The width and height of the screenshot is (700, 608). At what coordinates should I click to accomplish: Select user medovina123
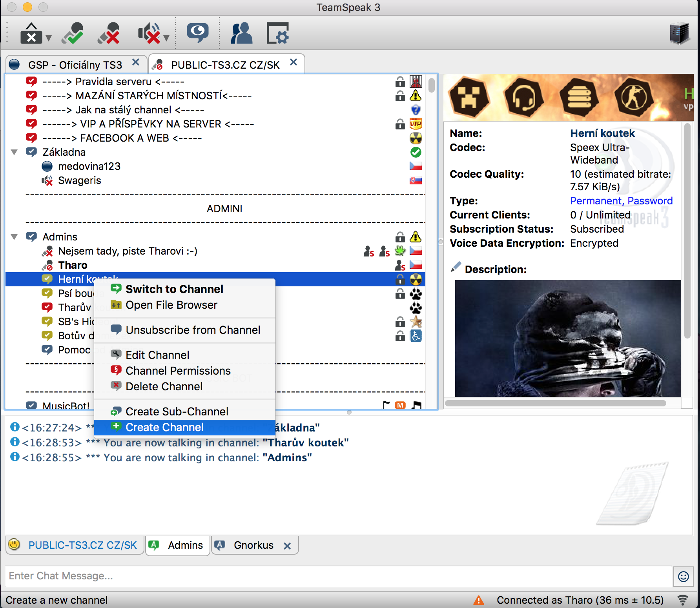click(89, 166)
